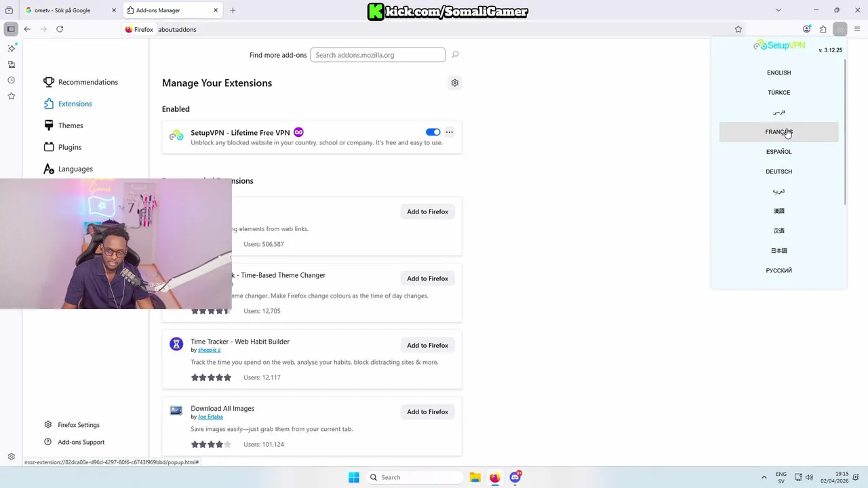Viewport: 868px width, 488px height.
Task: Choose ENGLISH in SetupVPN popup
Action: click(778, 73)
